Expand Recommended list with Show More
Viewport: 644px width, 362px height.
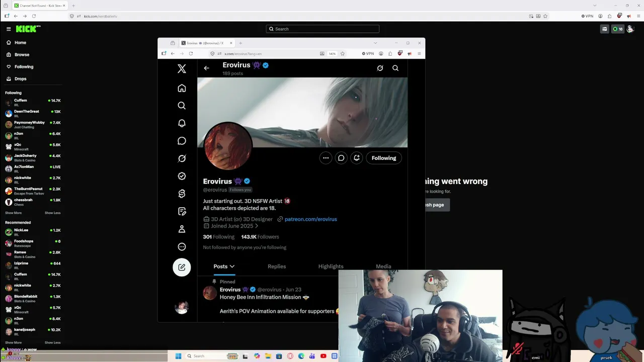click(14, 342)
